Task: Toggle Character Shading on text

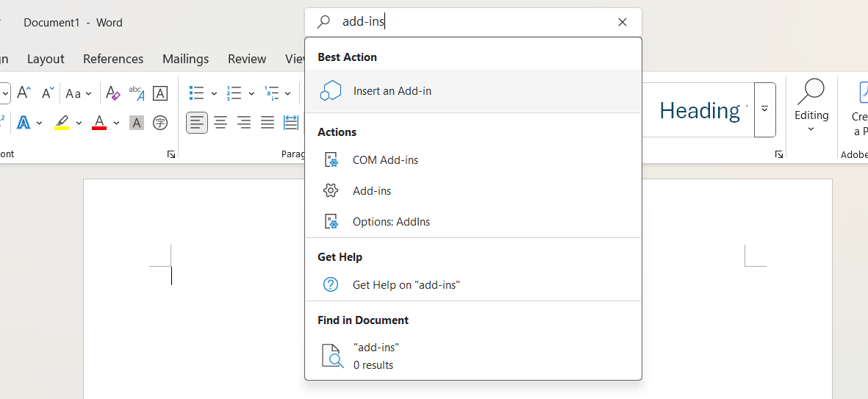Action: [x=137, y=123]
